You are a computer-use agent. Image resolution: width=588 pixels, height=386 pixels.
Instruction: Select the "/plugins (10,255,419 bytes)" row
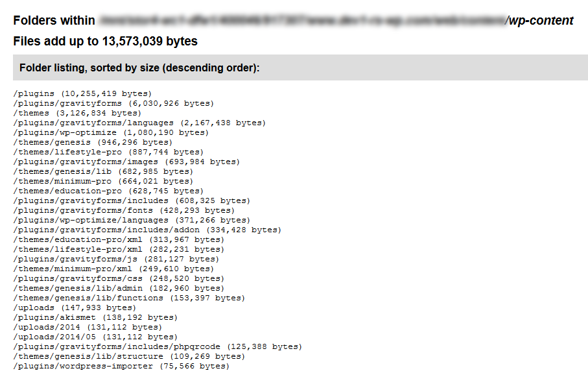[82, 93]
